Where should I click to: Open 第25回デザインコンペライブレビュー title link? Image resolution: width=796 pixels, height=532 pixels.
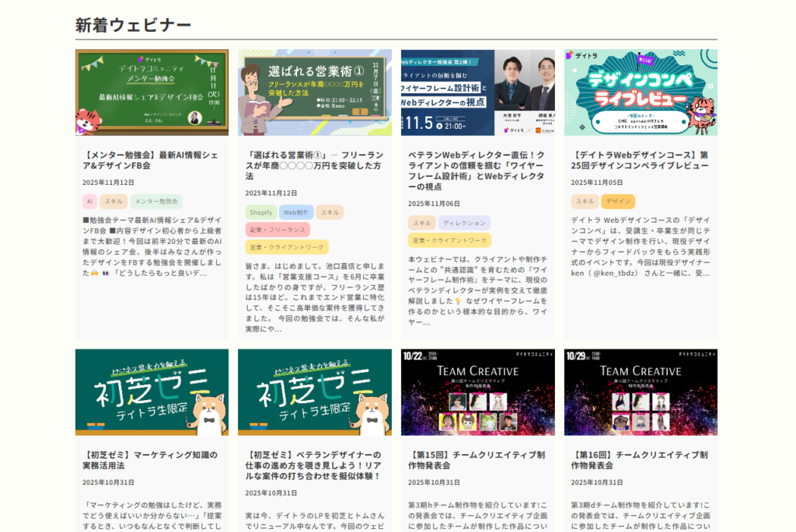(639, 160)
